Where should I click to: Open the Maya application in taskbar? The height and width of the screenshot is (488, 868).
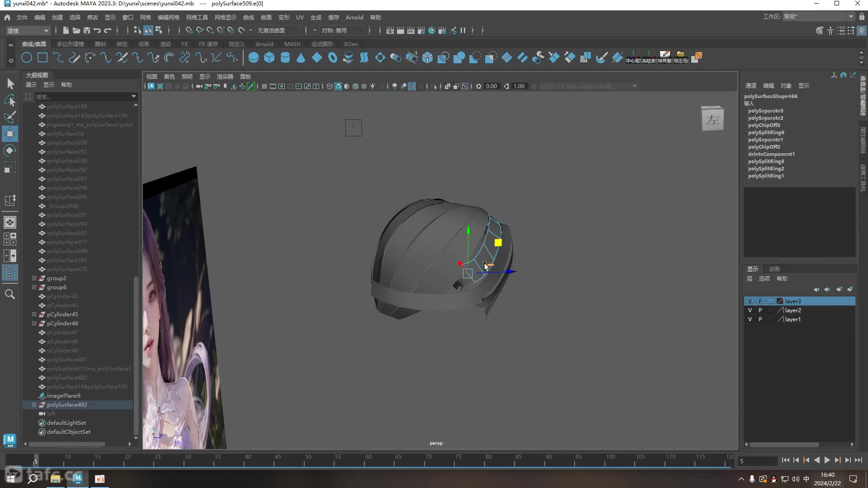(78, 479)
